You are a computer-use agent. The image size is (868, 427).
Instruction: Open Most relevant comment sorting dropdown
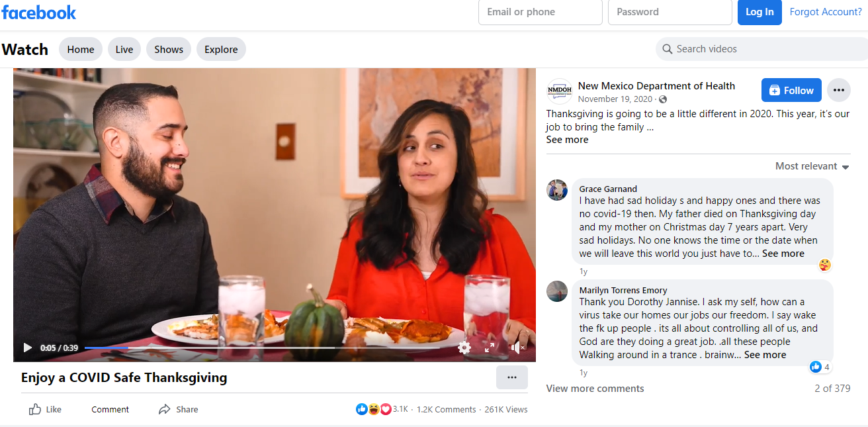click(x=812, y=166)
